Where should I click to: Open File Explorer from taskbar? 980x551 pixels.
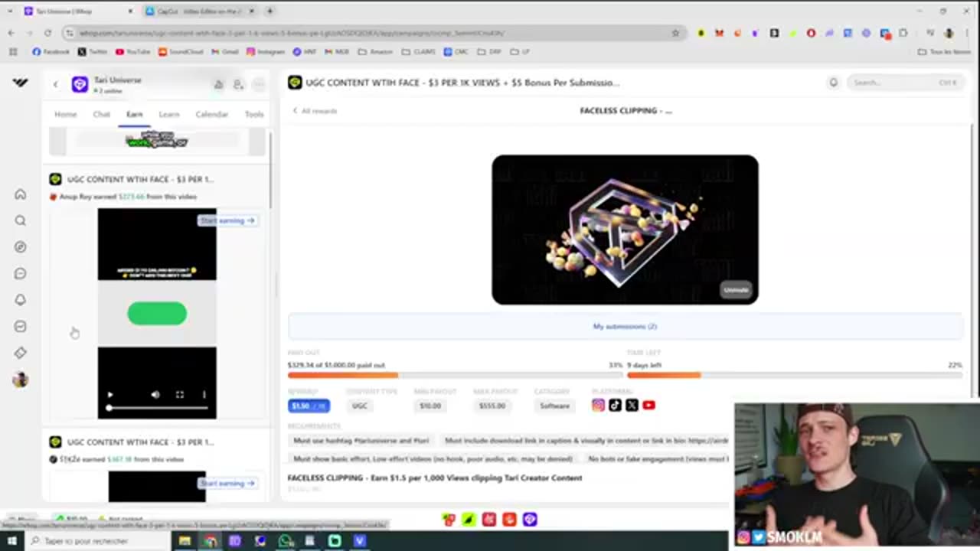[x=185, y=541]
